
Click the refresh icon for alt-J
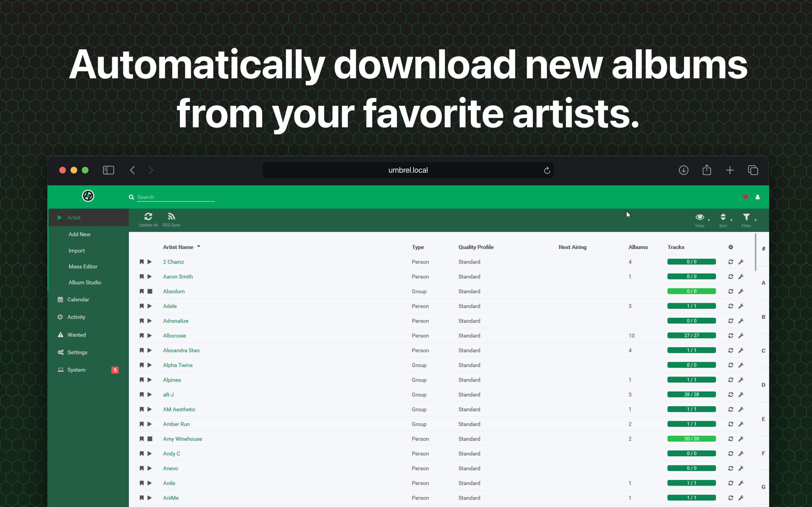[731, 394]
